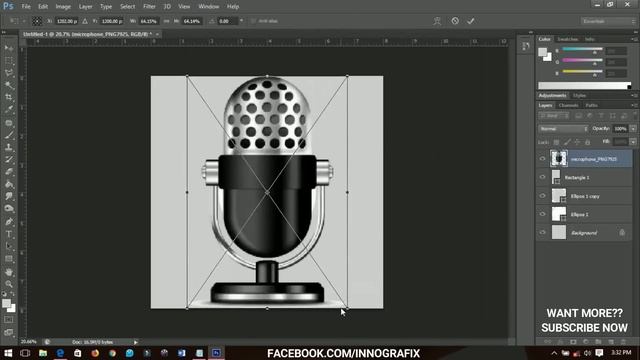The width and height of the screenshot is (640, 360).
Task: Select the Healing Brush tool
Action: pyautogui.click(x=9, y=122)
